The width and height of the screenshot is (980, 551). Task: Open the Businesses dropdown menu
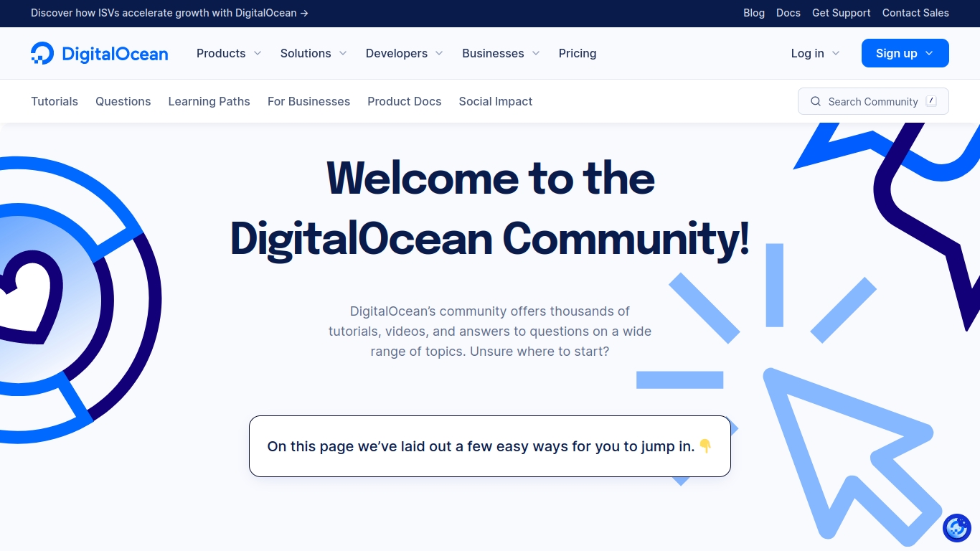[x=501, y=53]
